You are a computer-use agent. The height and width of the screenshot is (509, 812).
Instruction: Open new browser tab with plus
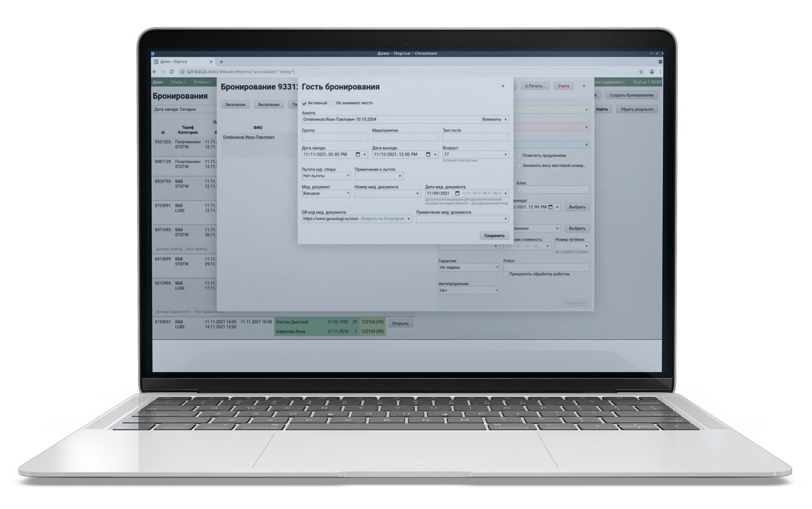(221, 62)
